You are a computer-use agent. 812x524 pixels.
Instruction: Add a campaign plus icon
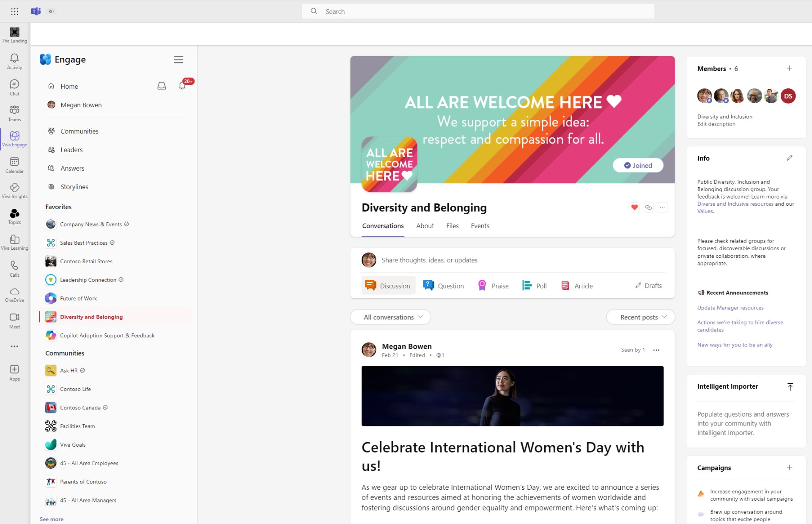(x=789, y=467)
